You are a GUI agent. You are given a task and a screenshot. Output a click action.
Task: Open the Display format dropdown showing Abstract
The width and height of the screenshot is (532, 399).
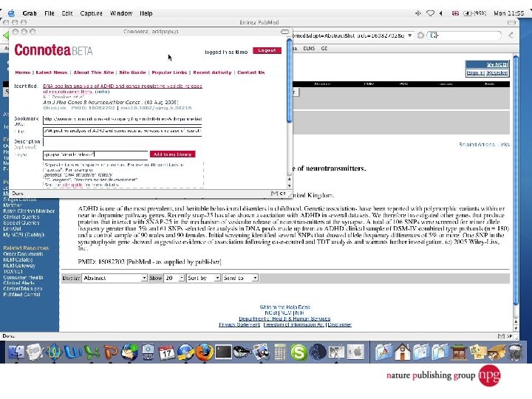[115, 278]
